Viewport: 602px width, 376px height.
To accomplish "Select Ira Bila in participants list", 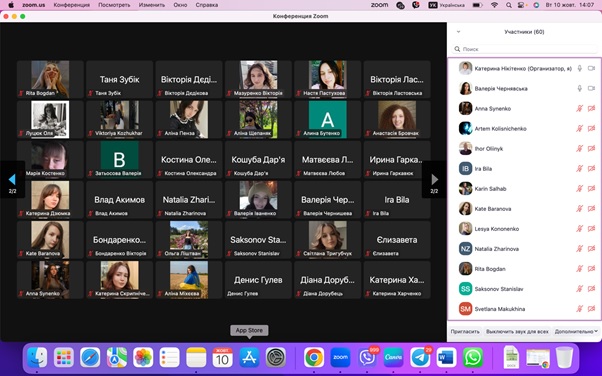I will (x=524, y=169).
